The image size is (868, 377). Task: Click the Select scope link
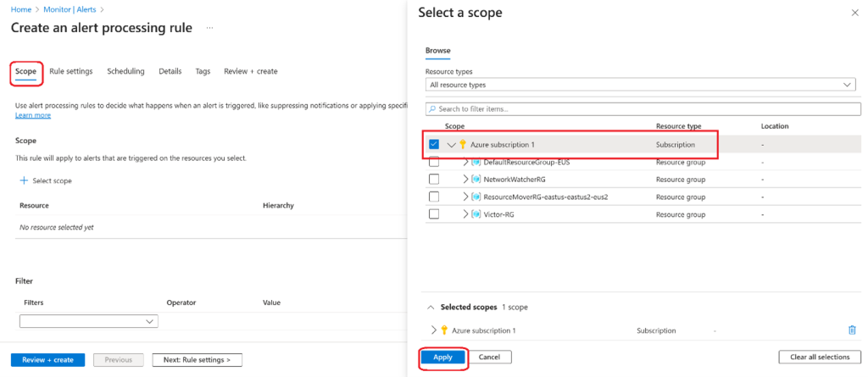52,180
